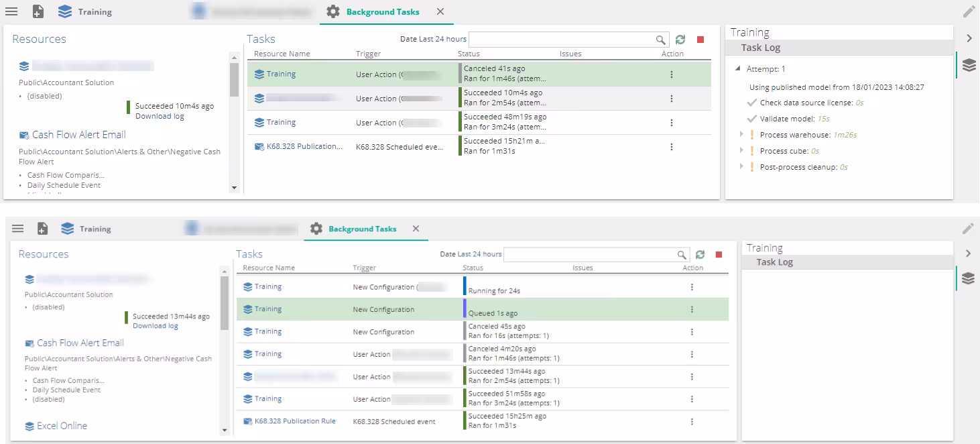Viewport: 980px width, 444px height.
Task: Click the mail icon beside Cash Flow Alert Email
Action: [24, 135]
